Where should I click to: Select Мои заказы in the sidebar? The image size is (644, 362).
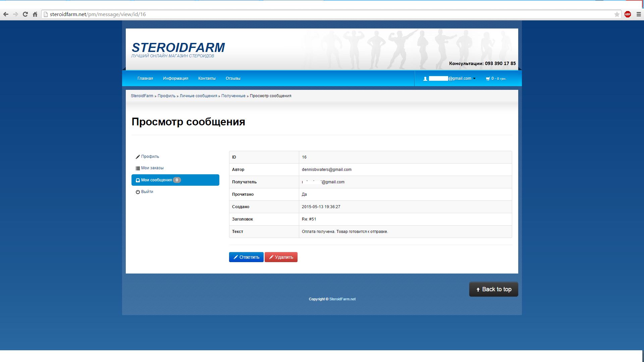coord(152,168)
